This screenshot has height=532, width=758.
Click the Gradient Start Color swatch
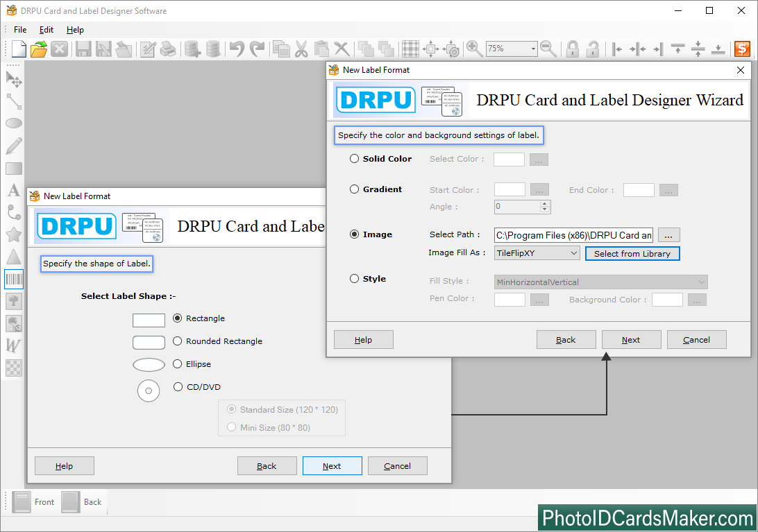click(509, 189)
